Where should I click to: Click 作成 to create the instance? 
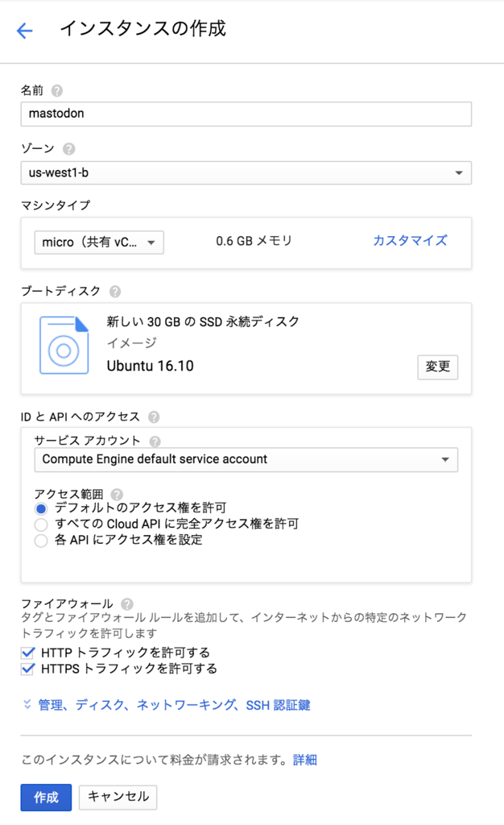pyautogui.click(x=45, y=798)
